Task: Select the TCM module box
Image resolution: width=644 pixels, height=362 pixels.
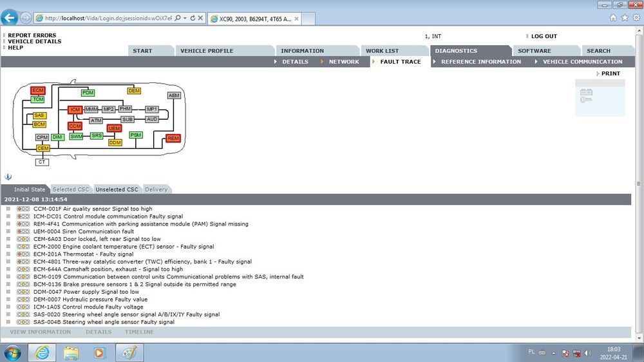Action: (38, 99)
